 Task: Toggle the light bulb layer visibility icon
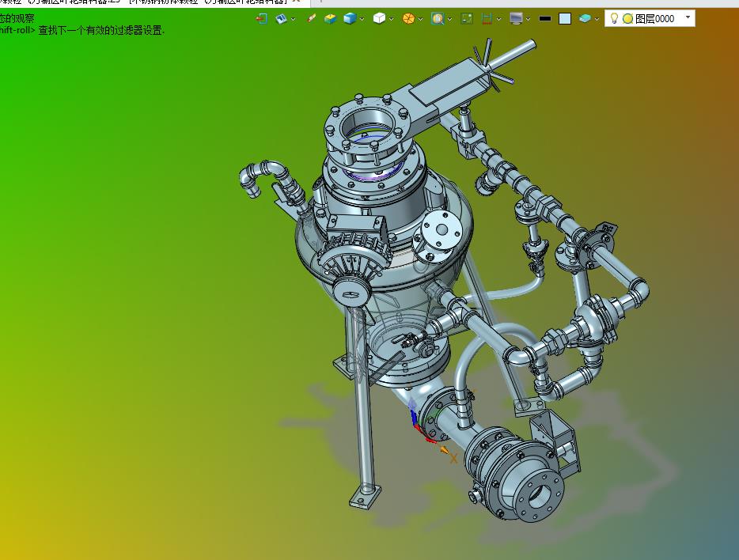(614, 18)
